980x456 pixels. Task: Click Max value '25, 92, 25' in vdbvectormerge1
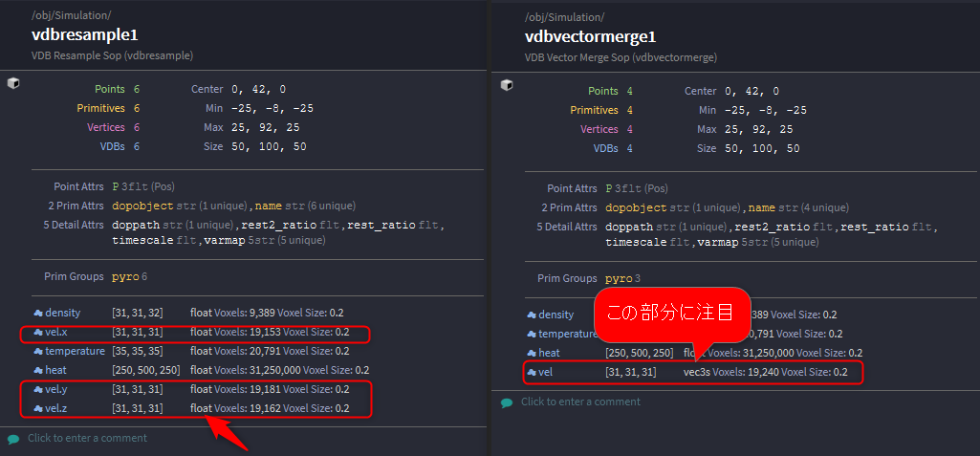pyautogui.click(x=759, y=129)
